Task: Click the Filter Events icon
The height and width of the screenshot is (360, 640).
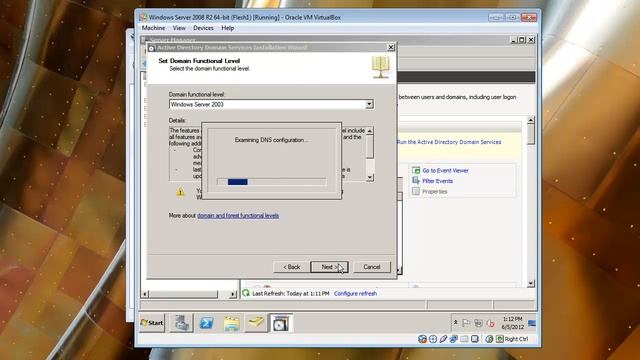Action: pos(416,181)
